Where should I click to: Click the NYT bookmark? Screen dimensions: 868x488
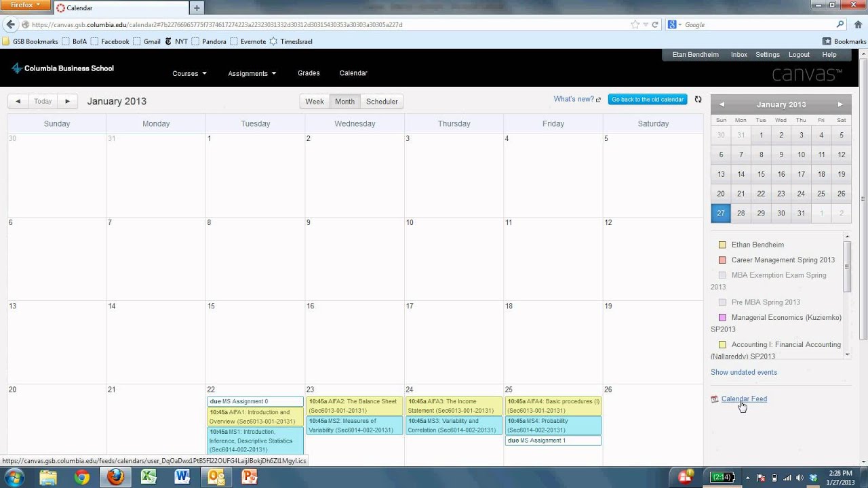coord(176,41)
